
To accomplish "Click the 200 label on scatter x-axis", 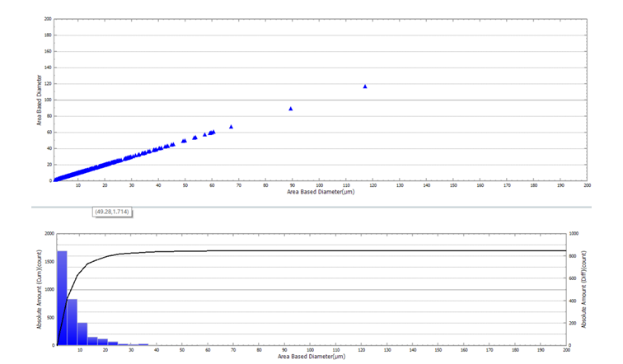I will pos(587,185).
